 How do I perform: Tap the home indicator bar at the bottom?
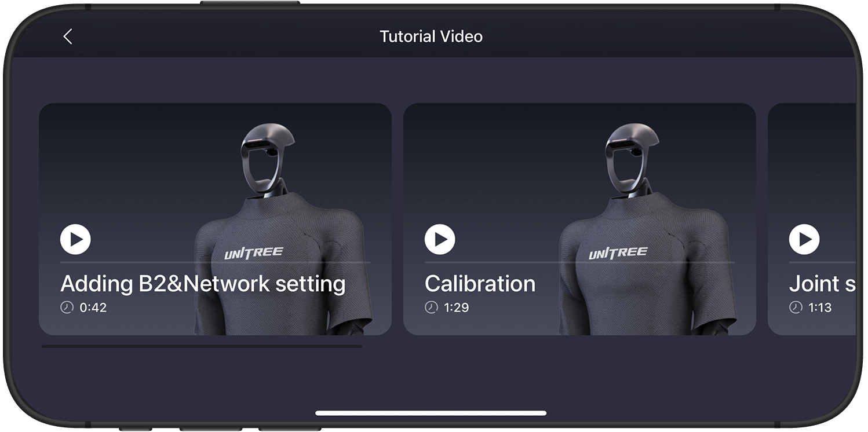click(431, 413)
